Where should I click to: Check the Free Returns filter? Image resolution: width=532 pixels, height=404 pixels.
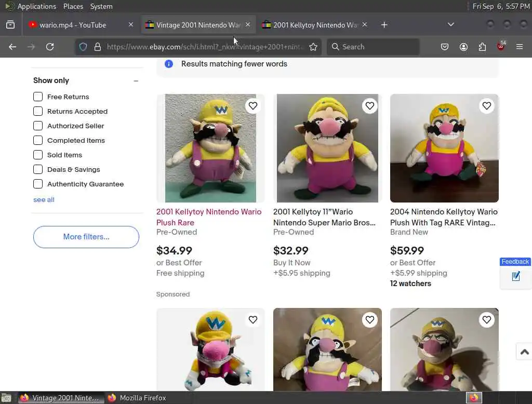(x=38, y=97)
